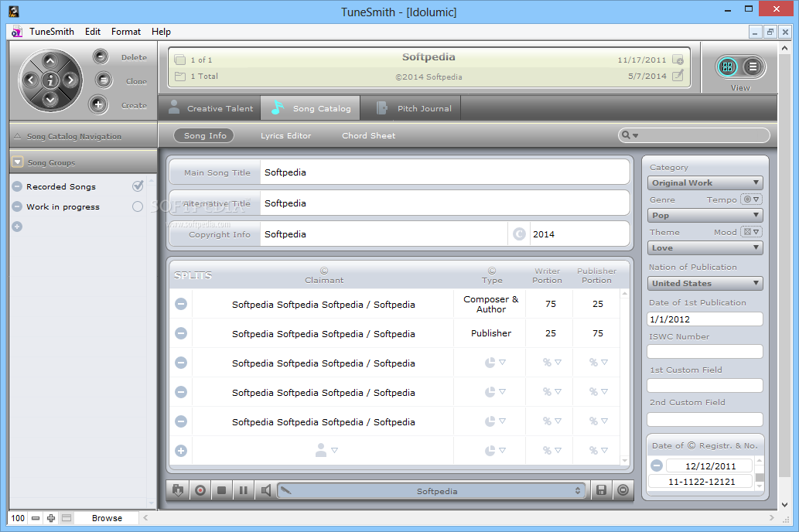Open Nation of Publication dropdown
Screen dimensions: 799x532
click(705, 283)
